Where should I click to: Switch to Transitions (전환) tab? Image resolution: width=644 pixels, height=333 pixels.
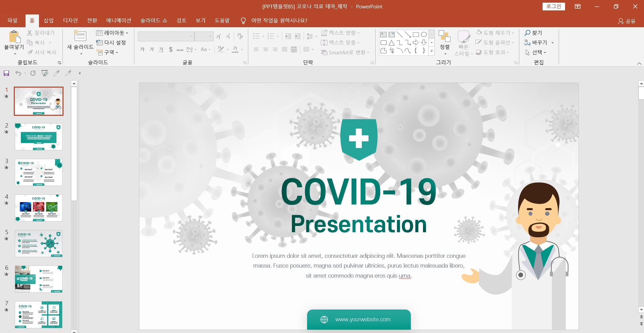click(92, 20)
